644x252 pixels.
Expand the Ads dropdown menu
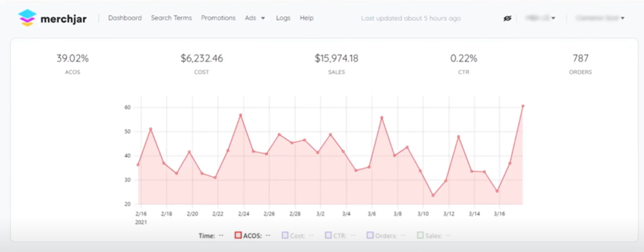click(x=255, y=18)
